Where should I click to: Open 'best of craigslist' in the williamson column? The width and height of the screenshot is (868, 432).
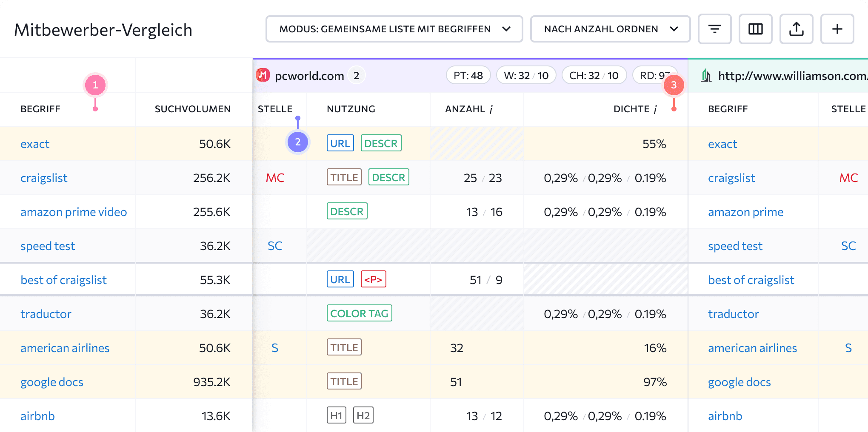[x=751, y=280]
